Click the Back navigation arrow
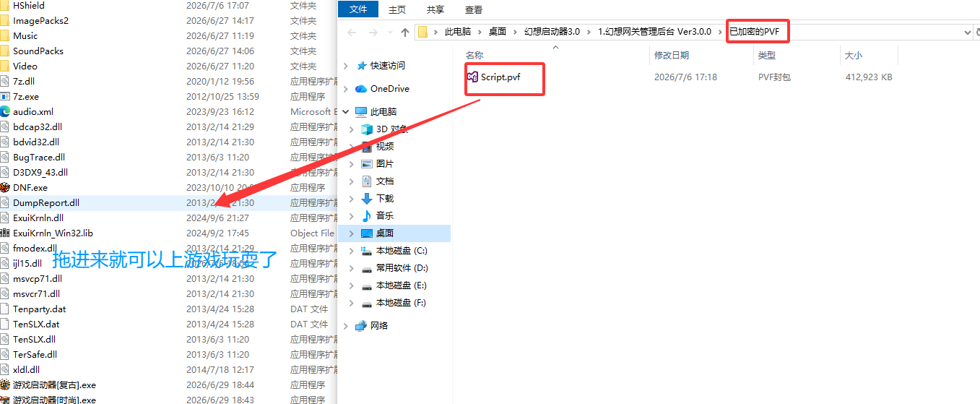 click(x=352, y=32)
